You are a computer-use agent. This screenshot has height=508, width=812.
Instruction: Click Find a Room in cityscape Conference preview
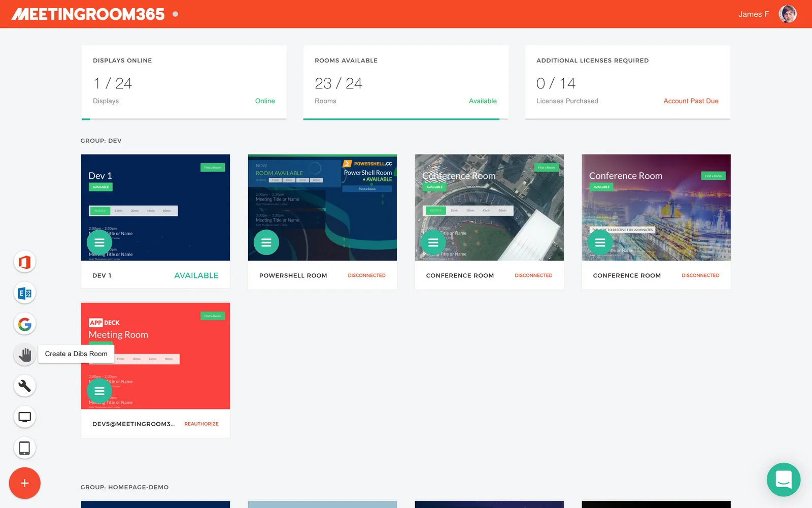pos(713,176)
